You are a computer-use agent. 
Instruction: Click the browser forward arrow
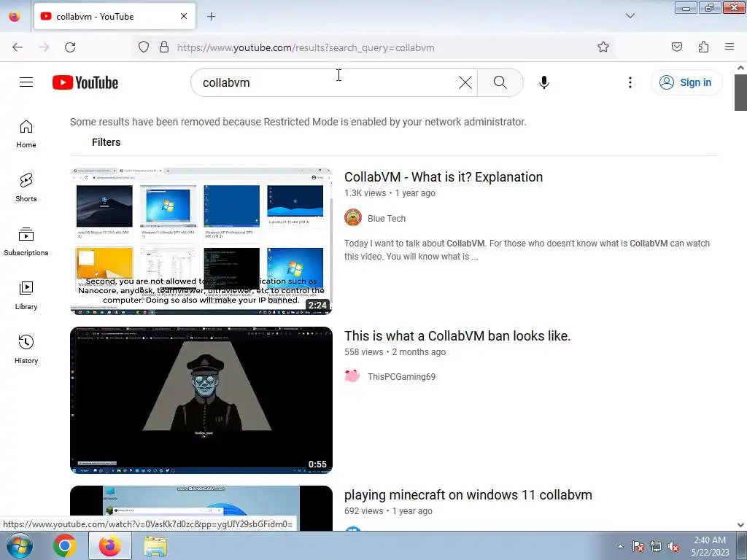44,47
